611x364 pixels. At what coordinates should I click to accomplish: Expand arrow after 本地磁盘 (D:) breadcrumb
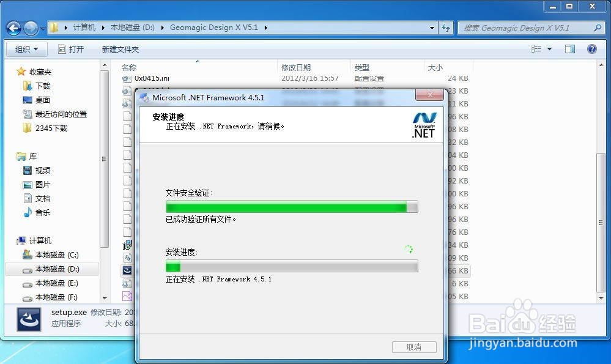162,28
